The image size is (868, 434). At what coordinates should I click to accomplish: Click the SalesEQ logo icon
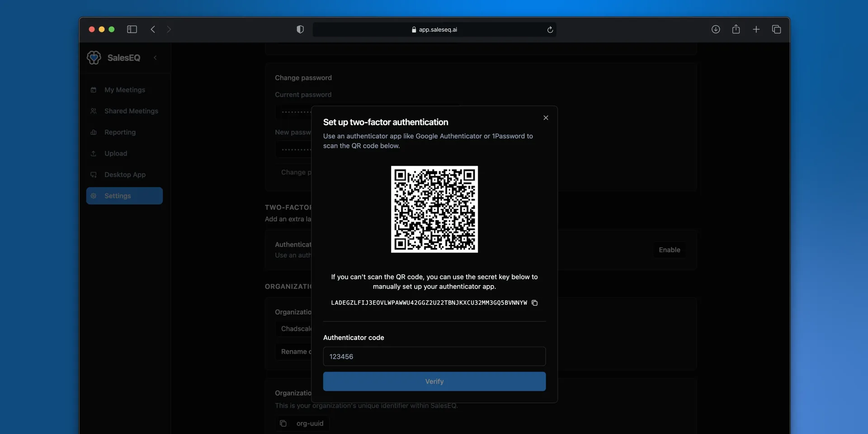(94, 58)
